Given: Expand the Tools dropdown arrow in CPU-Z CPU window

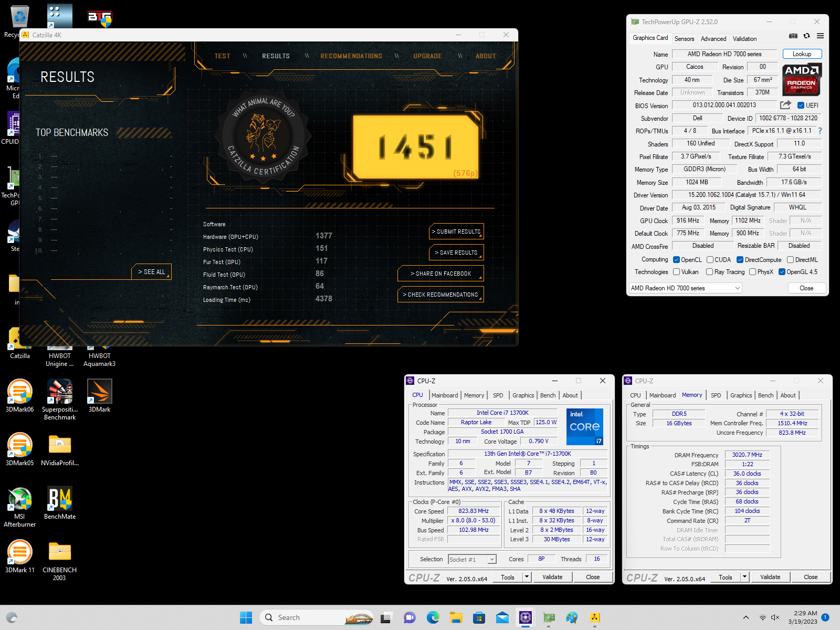Looking at the screenshot, I should tap(527, 577).
